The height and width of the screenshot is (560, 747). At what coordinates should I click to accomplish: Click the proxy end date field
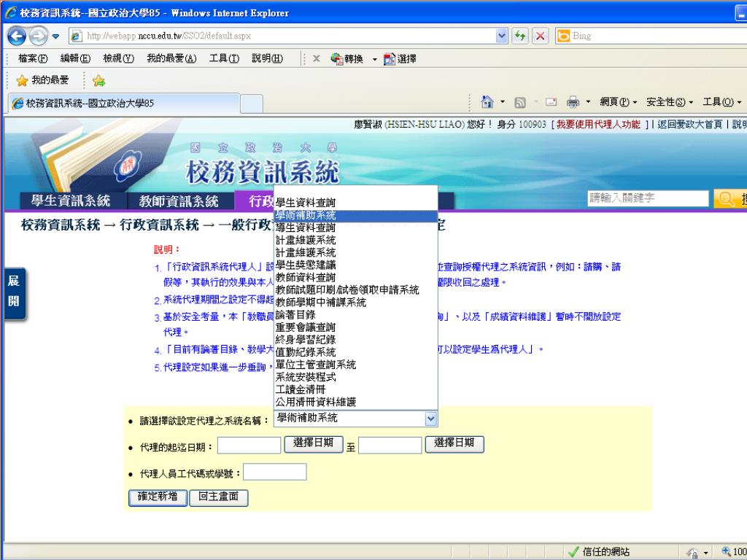(x=390, y=446)
